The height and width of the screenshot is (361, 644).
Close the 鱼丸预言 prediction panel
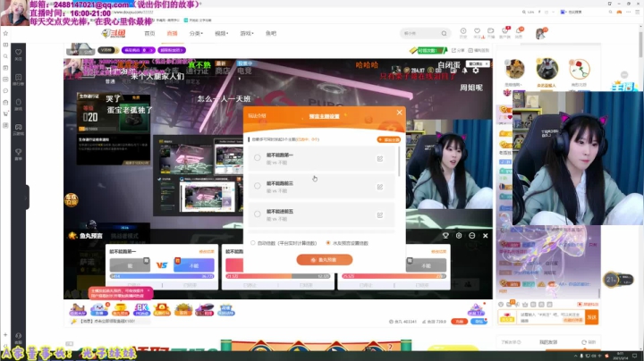(486, 236)
